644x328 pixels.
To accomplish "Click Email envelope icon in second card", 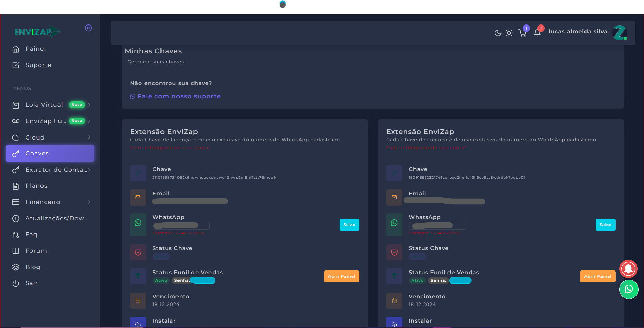I will coord(394,197).
